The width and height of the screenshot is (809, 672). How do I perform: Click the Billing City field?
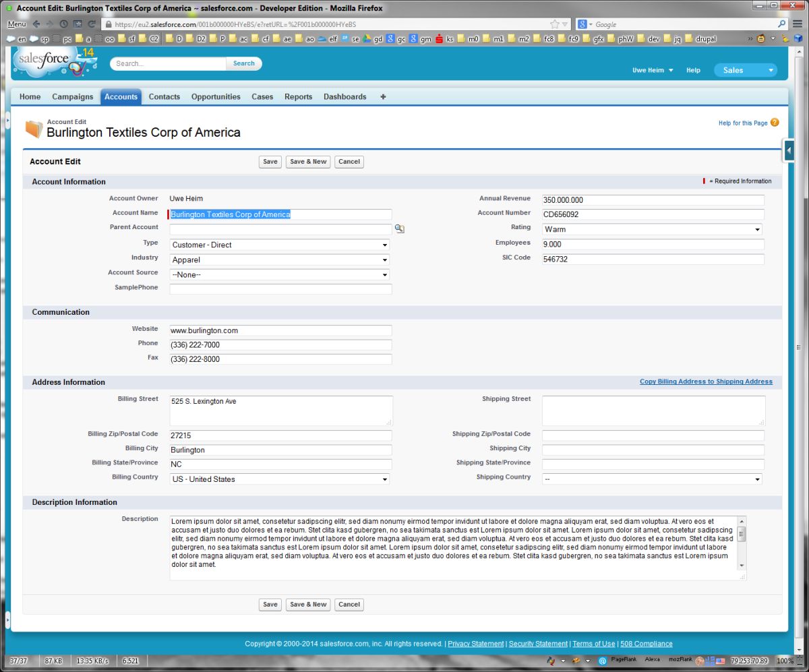pyautogui.click(x=280, y=450)
